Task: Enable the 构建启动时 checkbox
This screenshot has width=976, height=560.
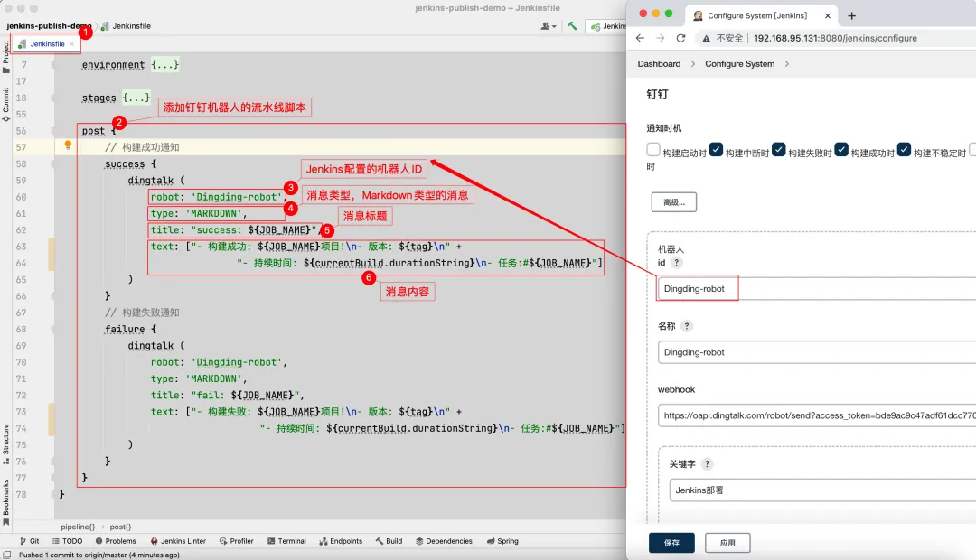Action: point(653,149)
